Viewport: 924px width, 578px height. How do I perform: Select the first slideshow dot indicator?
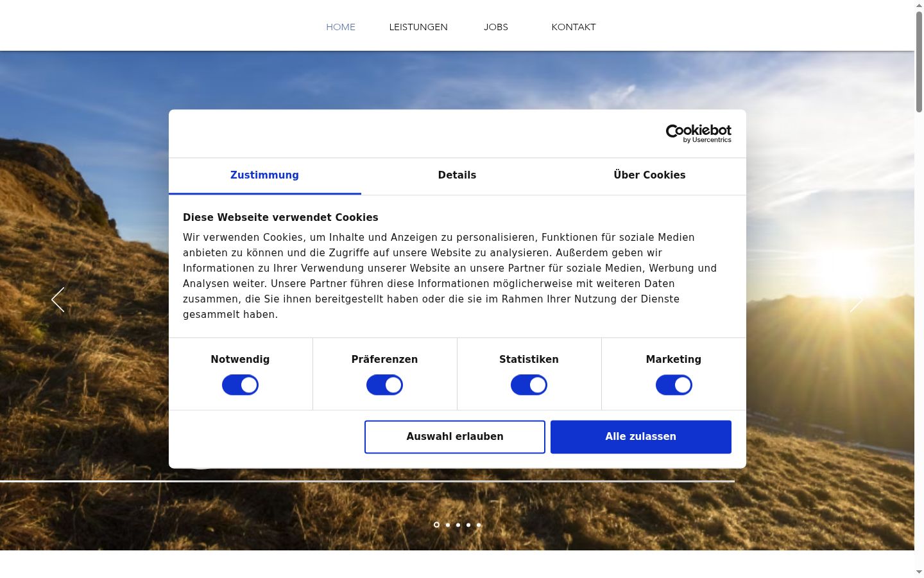tap(437, 525)
